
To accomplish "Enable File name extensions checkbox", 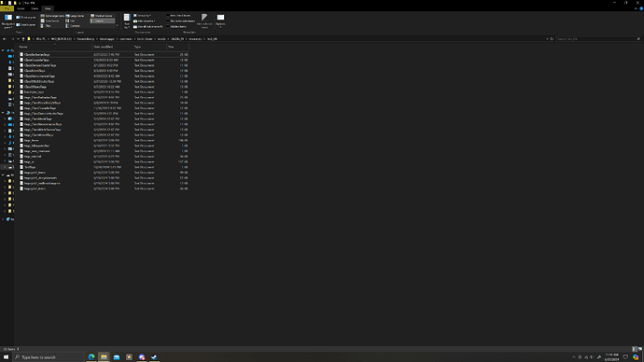I will click(x=181, y=21).
